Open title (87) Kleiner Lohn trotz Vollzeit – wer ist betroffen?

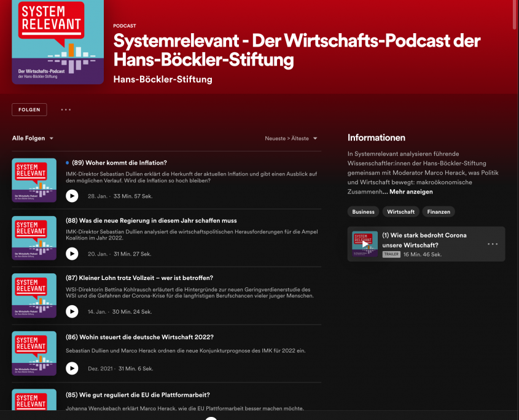[x=139, y=278]
